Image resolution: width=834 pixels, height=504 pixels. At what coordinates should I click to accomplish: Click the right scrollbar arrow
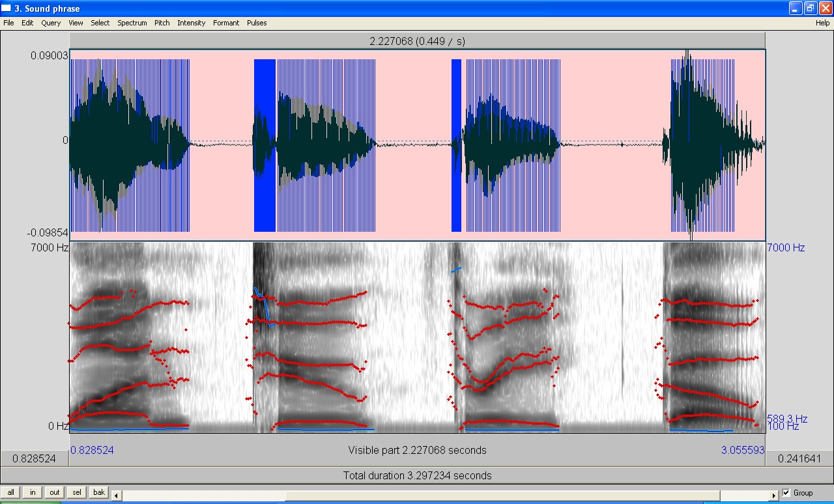coord(774,494)
